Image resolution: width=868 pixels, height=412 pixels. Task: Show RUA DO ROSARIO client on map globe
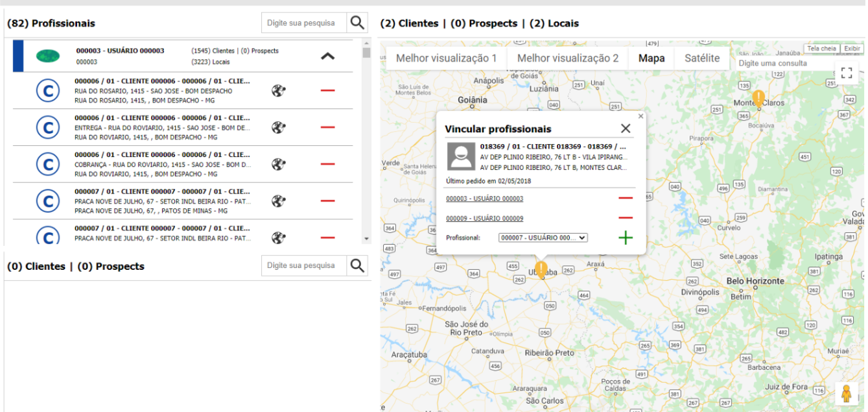click(279, 91)
